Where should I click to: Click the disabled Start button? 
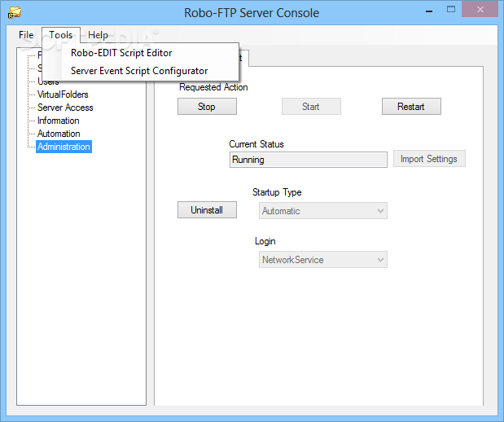click(311, 107)
